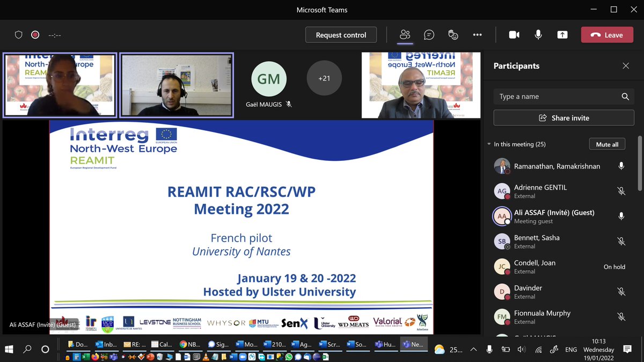Mute Ramanathan, Ramakrishnan via mic icon
Viewport: 644px width, 362px height.
click(621, 166)
